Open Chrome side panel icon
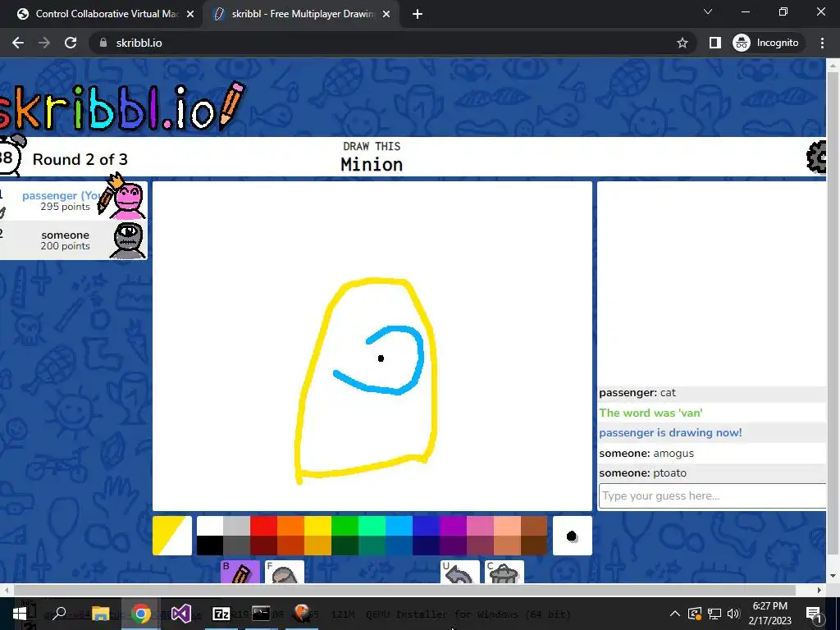 [x=714, y=43]
